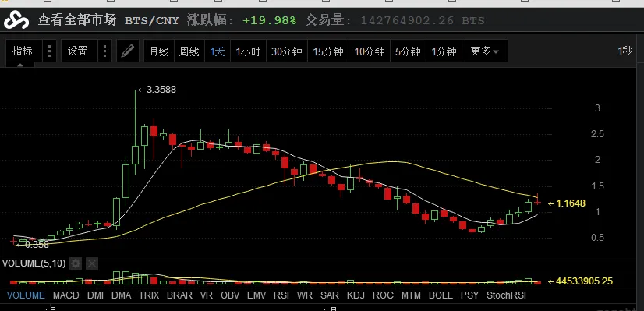Open the 查看全部市场 link

tap(77, 19)
